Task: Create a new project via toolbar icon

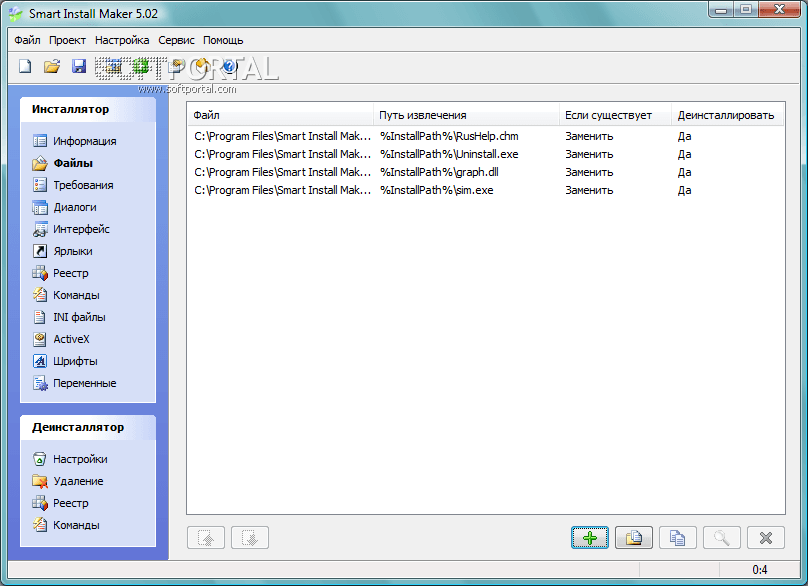Action: coord(25,66)
